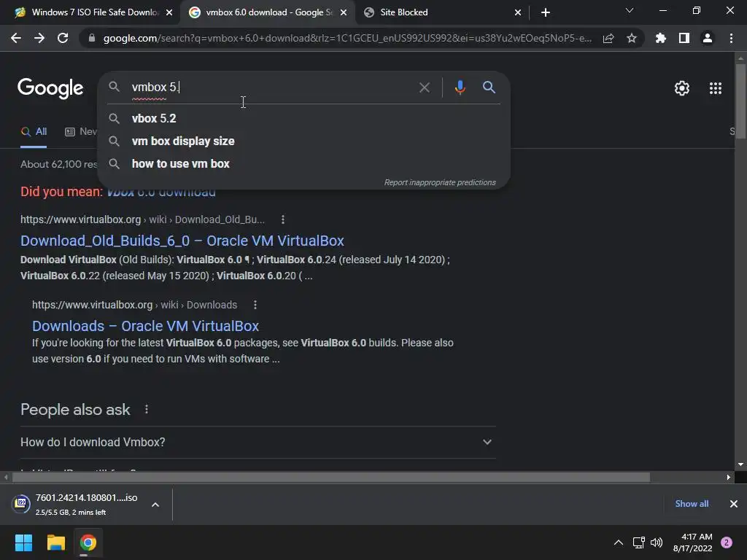Submit search with blue magnifier
This screenshot has height=560, width=747.
coord(489,87)
